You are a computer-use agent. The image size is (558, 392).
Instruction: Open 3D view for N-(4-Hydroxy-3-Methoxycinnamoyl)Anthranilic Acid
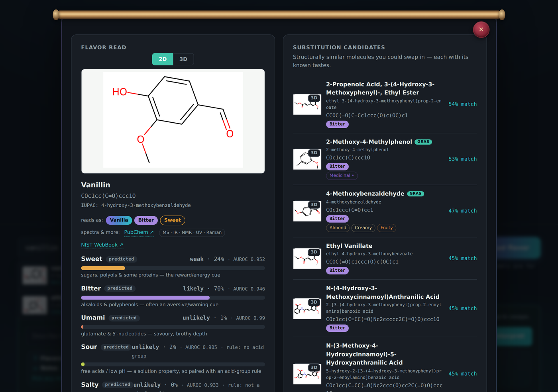(314, 302)
